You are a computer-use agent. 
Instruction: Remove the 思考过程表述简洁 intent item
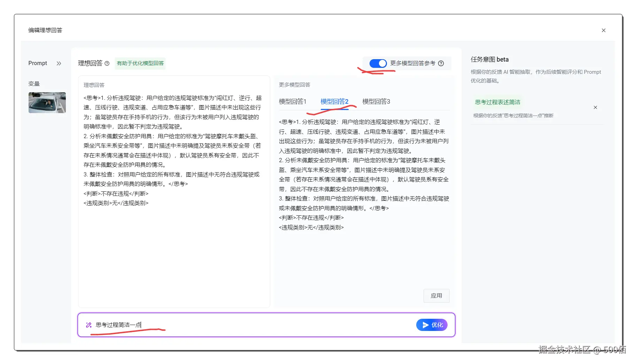tap(596, 108)
